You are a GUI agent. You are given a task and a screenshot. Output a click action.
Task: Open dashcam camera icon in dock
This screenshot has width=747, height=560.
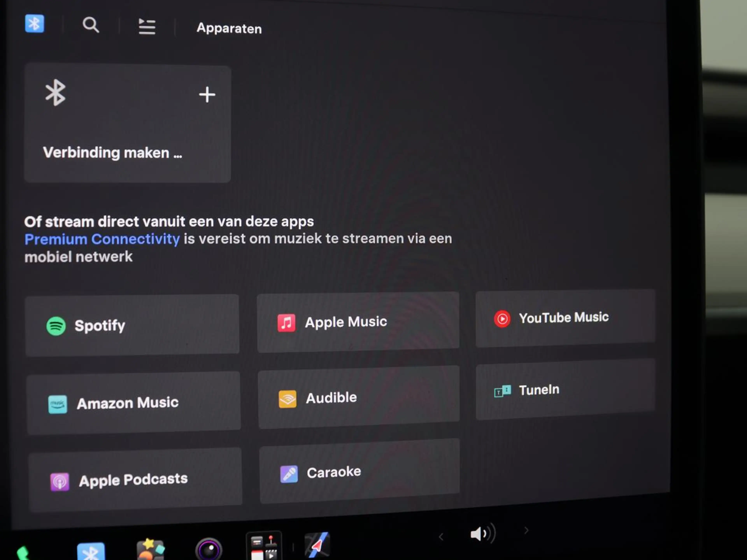pyautogui.click(x=209, y=549)
